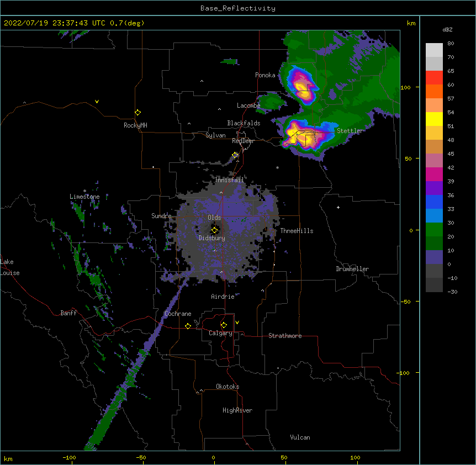The height and width of the screenshot is (465, 476).
Task: Click the dBZ legend heading
Action: tap(447, 29)
